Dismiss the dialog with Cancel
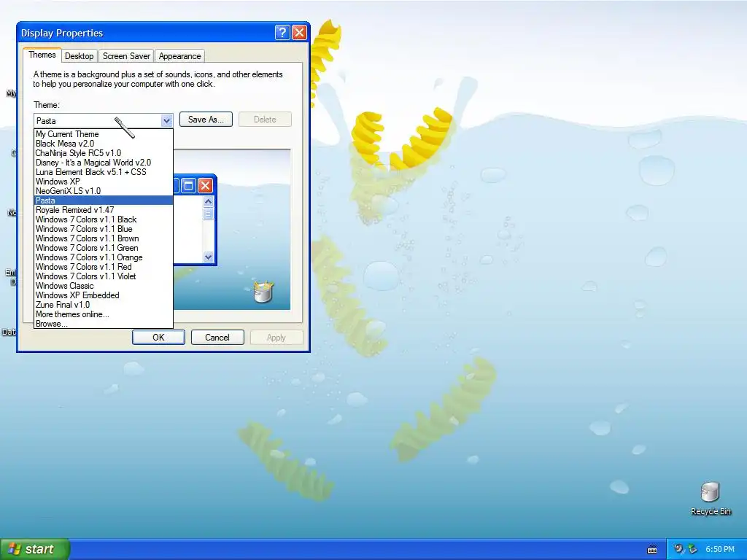747x560 pixels. click(217, 337)
